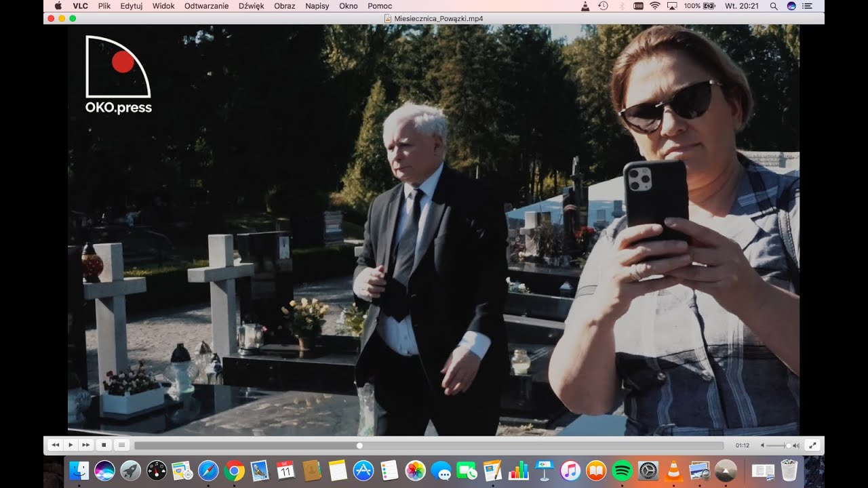Open the Napisy menu
This screenshot has width=868, height=488.
(317, 5)
